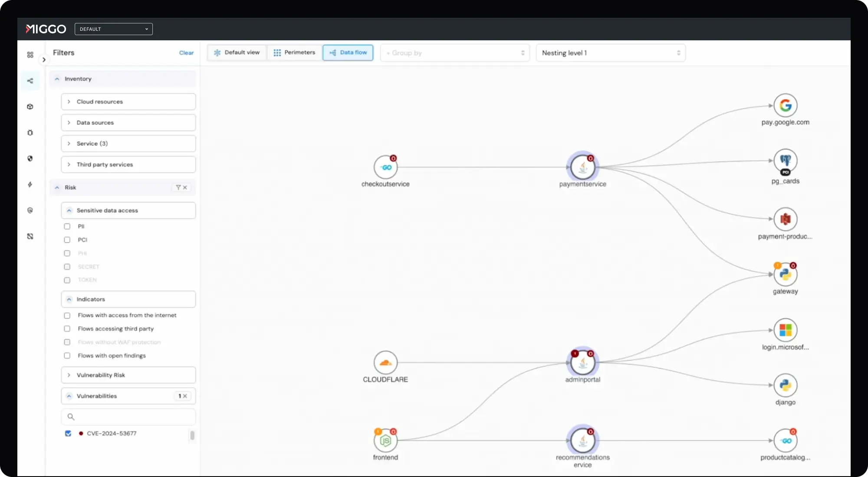
Task: Click the vulnerability search field
Action: (128, 417)
